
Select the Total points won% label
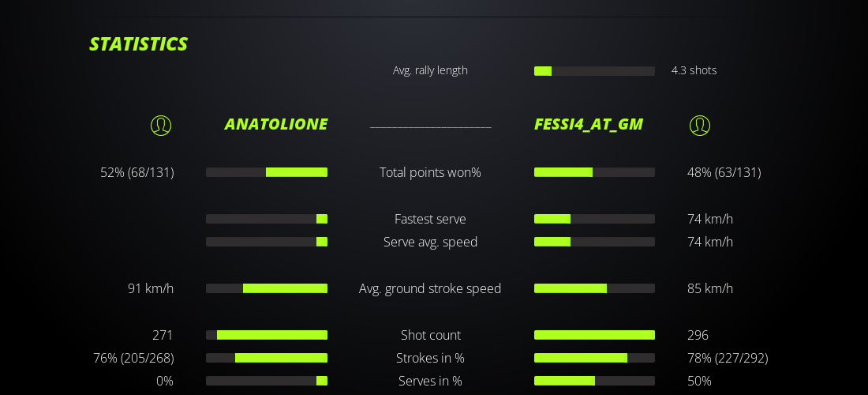pos(430,172)
